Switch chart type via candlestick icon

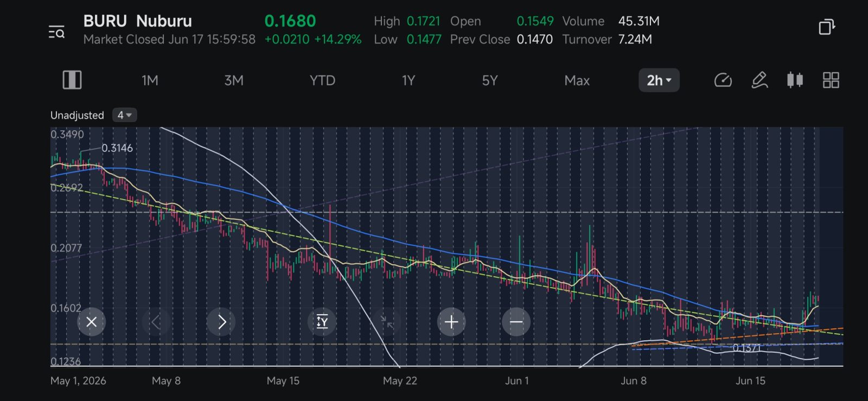point(795,80)
